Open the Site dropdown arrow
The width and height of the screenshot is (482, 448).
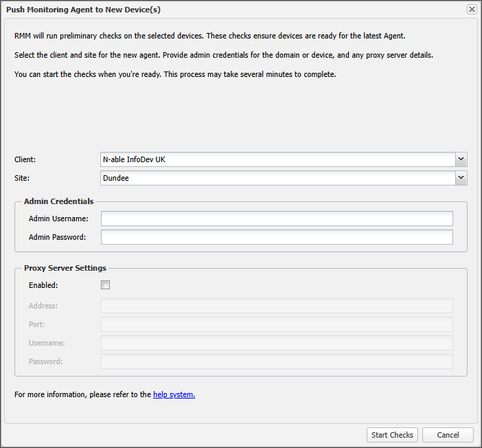(x=461, y=178)
